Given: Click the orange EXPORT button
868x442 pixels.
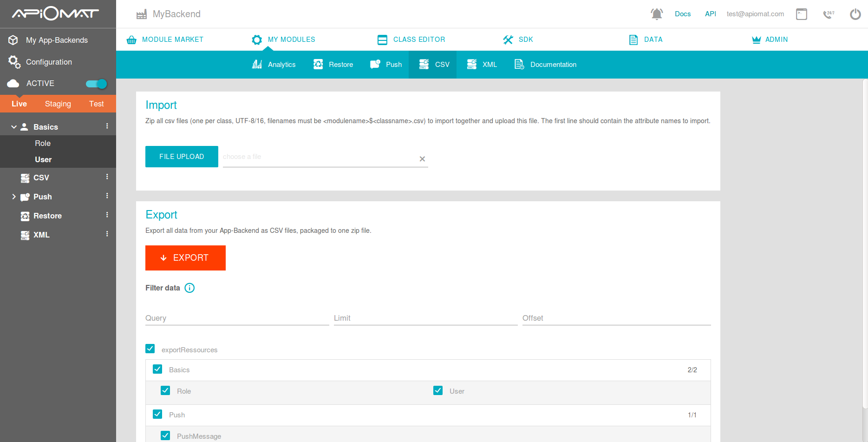Looking at the screenshot, I should pos(185,258).
